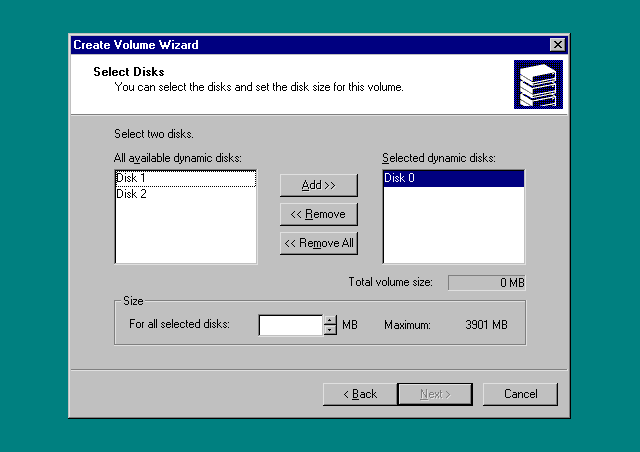Image resolution: width=640 pixels, height=452 pixels.
Task: Click empty space in selected dynamic disks list
Action: 453,230
